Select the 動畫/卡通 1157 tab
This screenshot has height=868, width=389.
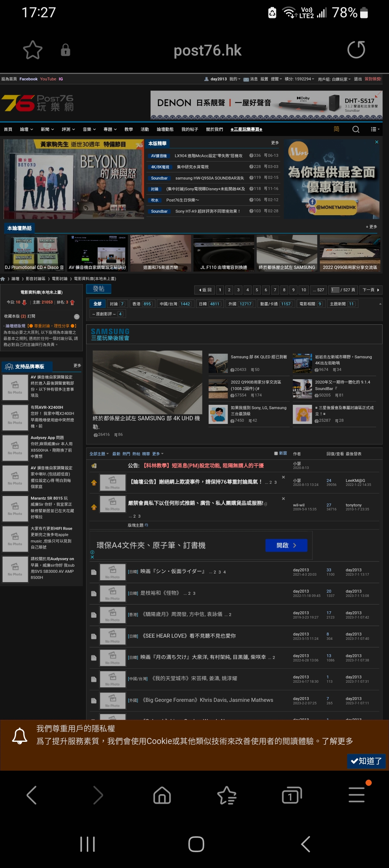(276, 304)
